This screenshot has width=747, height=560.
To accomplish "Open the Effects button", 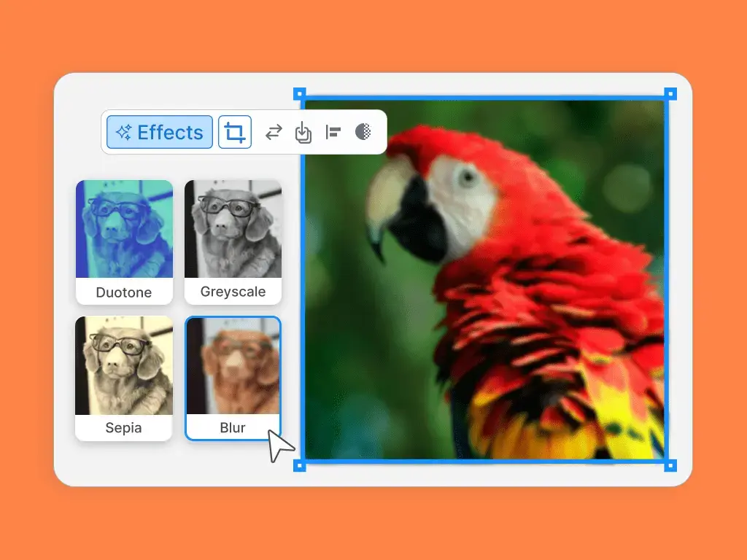I will pos(160,132).
